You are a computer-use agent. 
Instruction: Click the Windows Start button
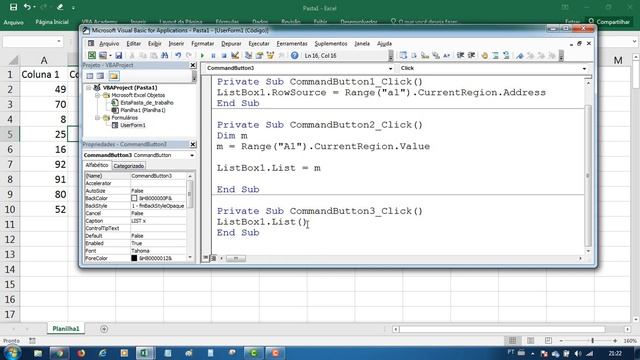(12, 353)
